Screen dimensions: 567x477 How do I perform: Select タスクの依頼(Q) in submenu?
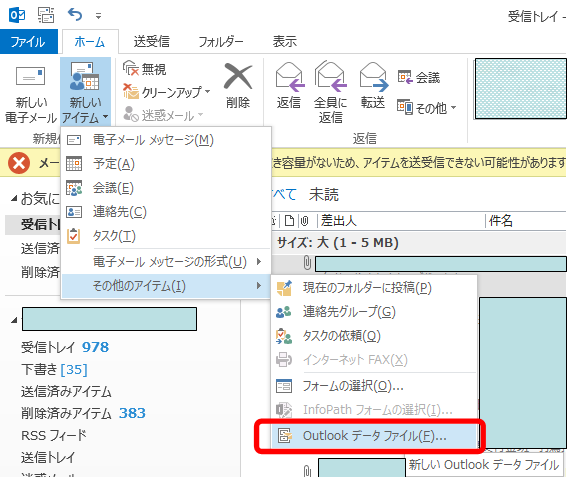(x=374, y=336)
